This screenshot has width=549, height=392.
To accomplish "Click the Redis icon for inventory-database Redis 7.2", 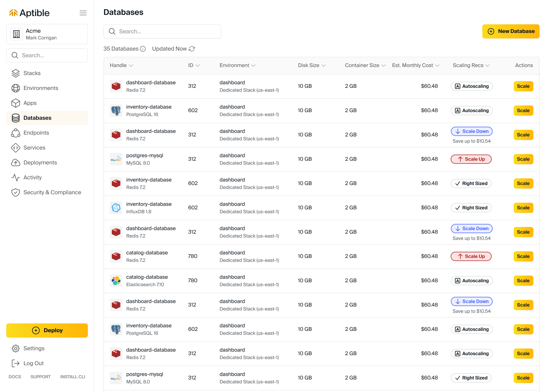I will point(116,183).
